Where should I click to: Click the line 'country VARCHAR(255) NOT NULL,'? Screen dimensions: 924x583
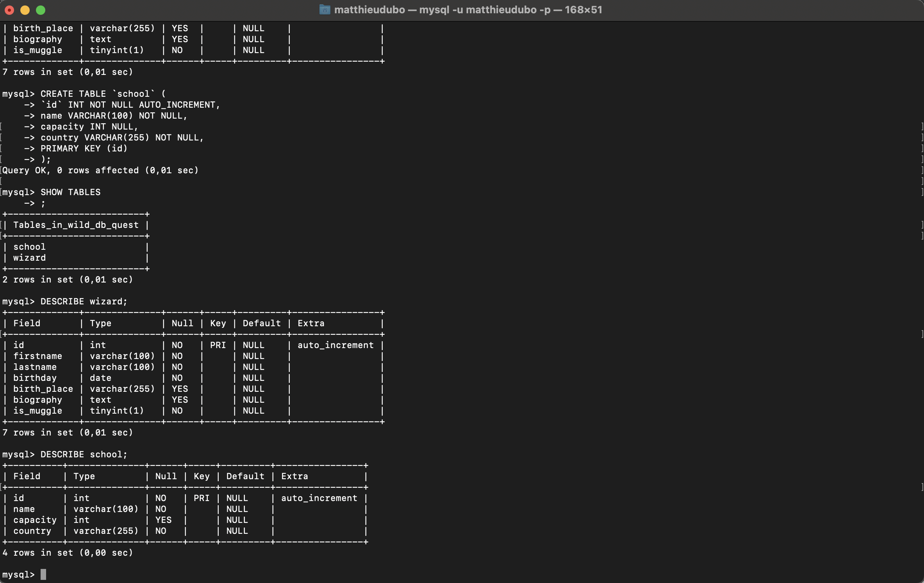[122, 138]
